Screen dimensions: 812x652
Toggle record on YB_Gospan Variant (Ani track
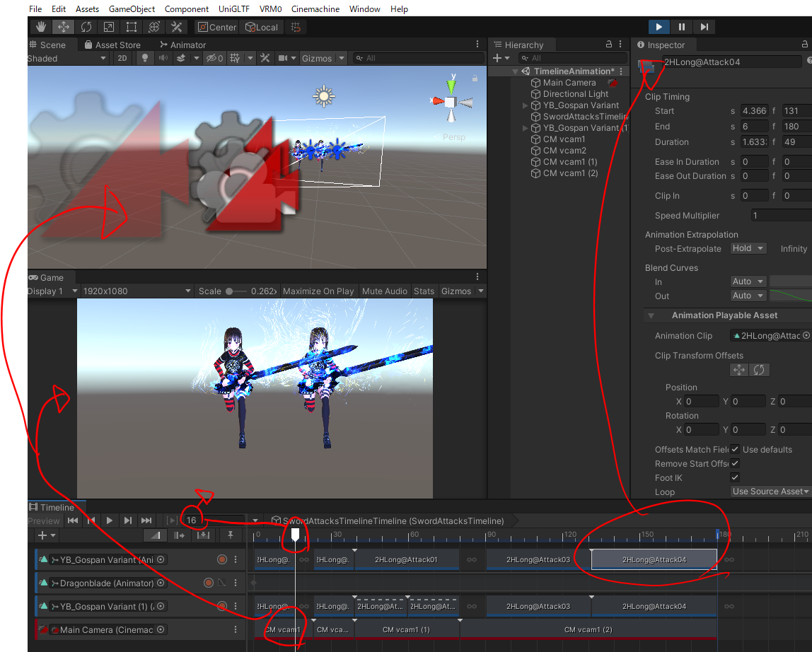[x=222, y=559]
